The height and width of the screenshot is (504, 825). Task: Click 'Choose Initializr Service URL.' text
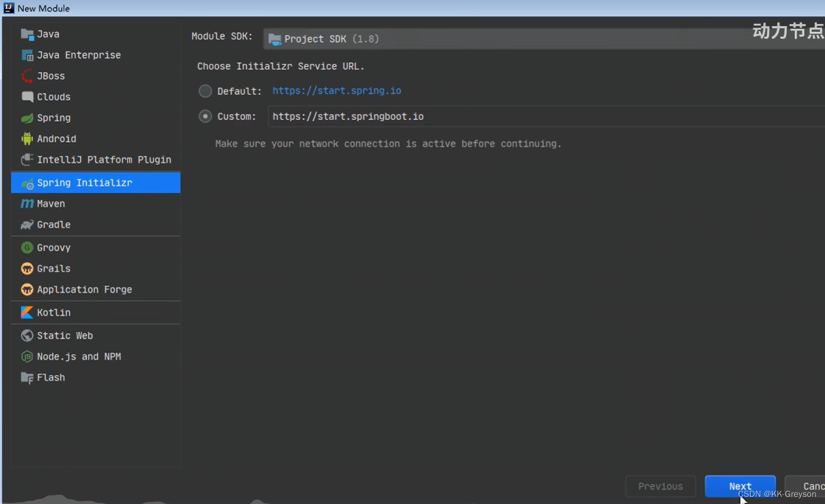click(281, 66)
